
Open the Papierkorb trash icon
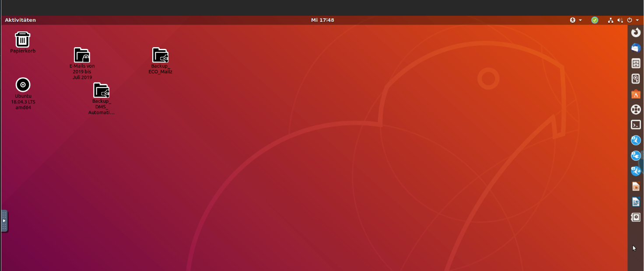tap(23, 40)
